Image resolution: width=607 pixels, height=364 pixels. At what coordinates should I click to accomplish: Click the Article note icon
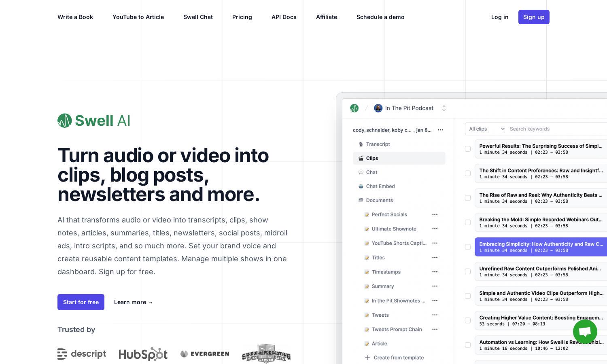point(367,344)
